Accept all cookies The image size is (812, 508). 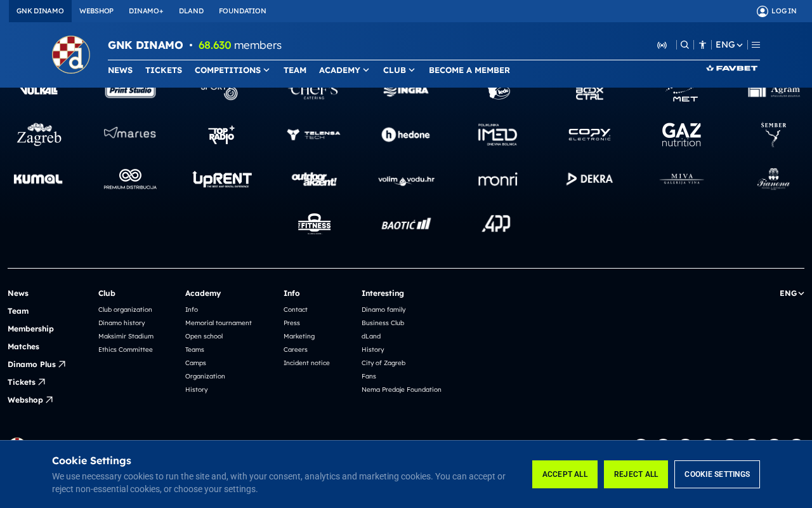click(x=565, y=474)
